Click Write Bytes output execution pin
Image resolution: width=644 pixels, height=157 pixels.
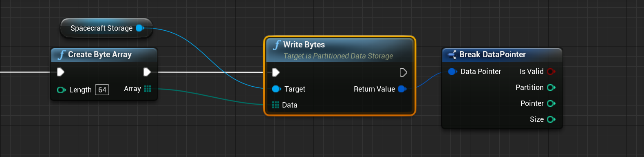pos(403,72)
